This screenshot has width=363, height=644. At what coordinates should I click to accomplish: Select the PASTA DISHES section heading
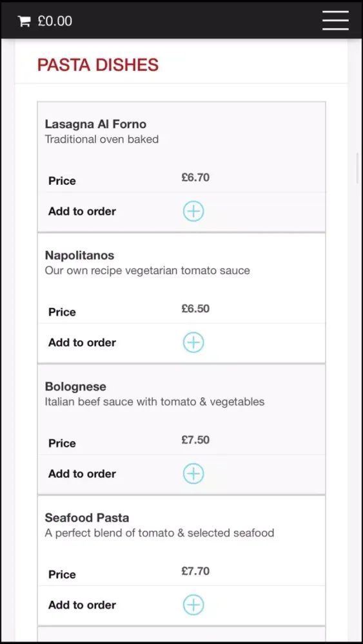click(x=98, y=65)
